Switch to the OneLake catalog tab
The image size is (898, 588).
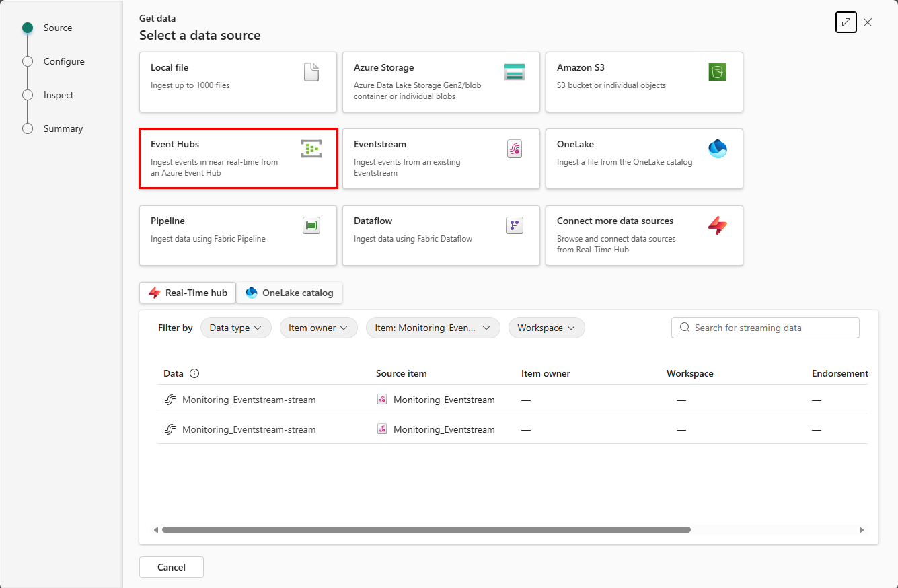[x=289, y=293]
